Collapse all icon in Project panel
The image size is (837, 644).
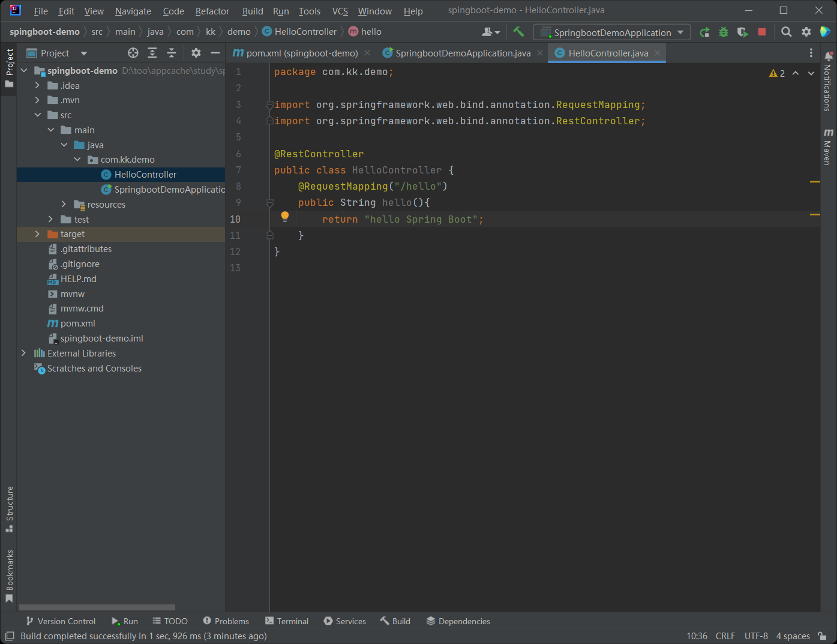pyautogui.click(x=172, y=53)
